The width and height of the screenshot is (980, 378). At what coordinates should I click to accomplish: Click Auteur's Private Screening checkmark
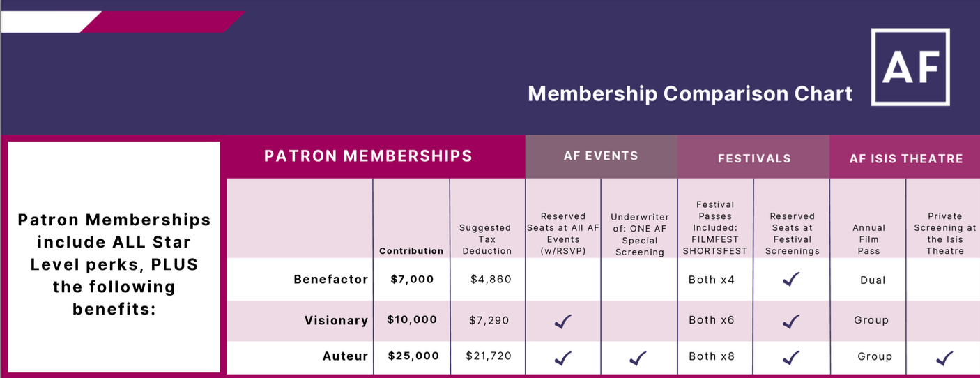pyautogui.click(x=944, y=358)
